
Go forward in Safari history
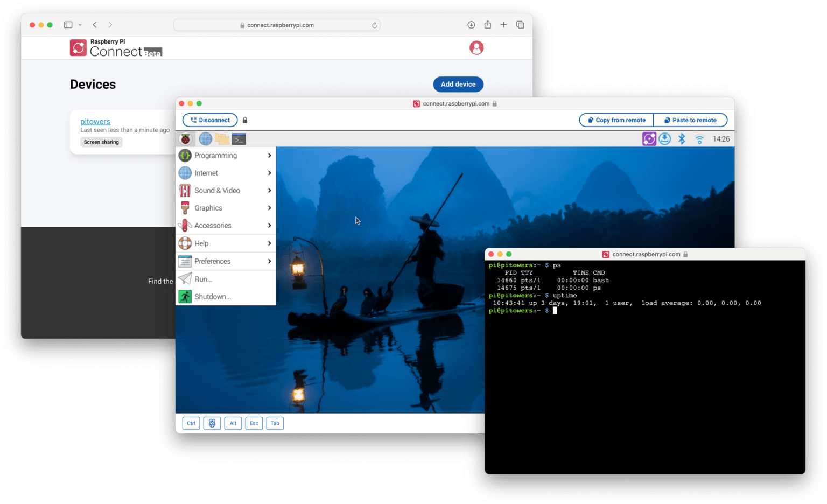pos(110,25)
